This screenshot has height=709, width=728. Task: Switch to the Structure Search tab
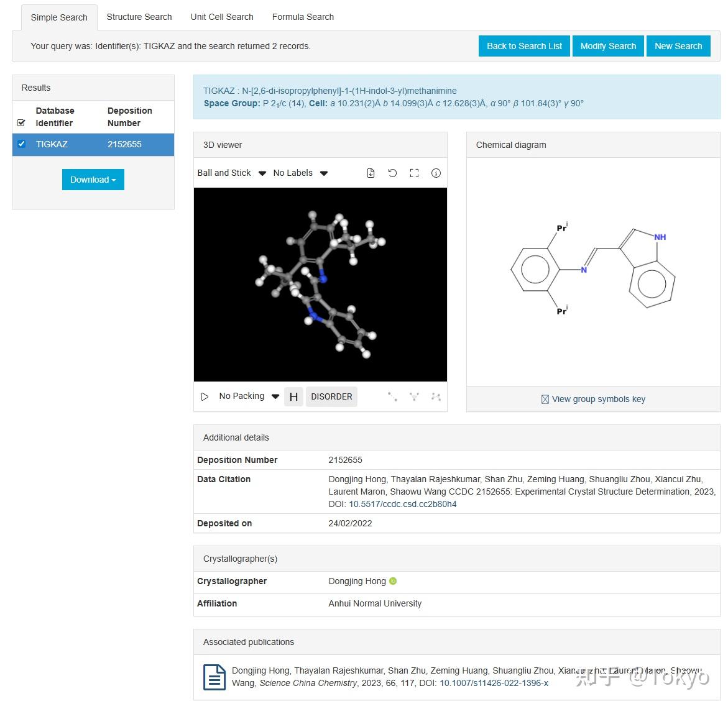139,17
